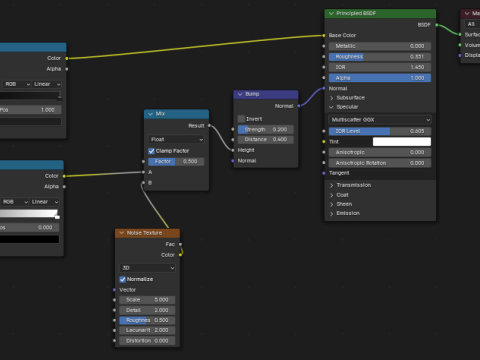Click the Normal input socket on Principled BSDF
The width and height of the screenshot is (480, 360).
point(324,89)
